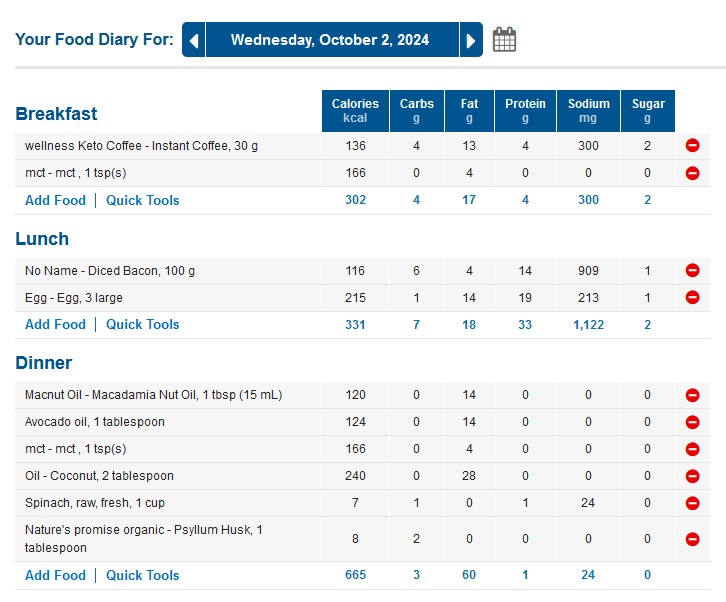
Task: Click Add Food under Lunch
Action: coord(55,324)
